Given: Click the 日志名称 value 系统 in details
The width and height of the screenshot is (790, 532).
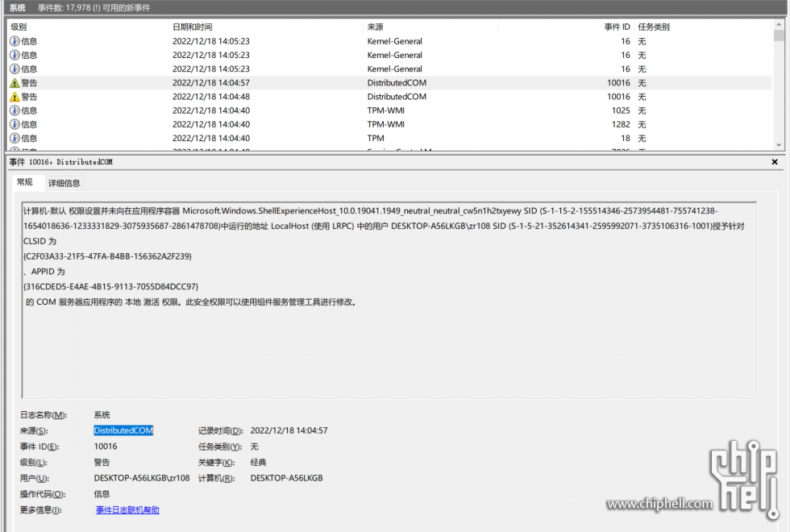Looking at the screenshot, I should pyautogui.click(x=102, y=415).
